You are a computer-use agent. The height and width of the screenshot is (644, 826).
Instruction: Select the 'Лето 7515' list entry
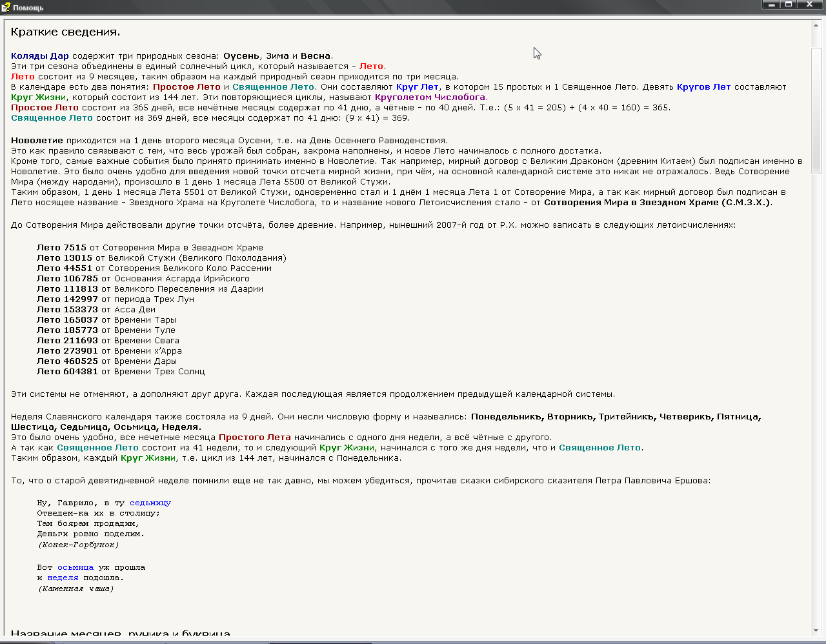click(x=61, y=248)
